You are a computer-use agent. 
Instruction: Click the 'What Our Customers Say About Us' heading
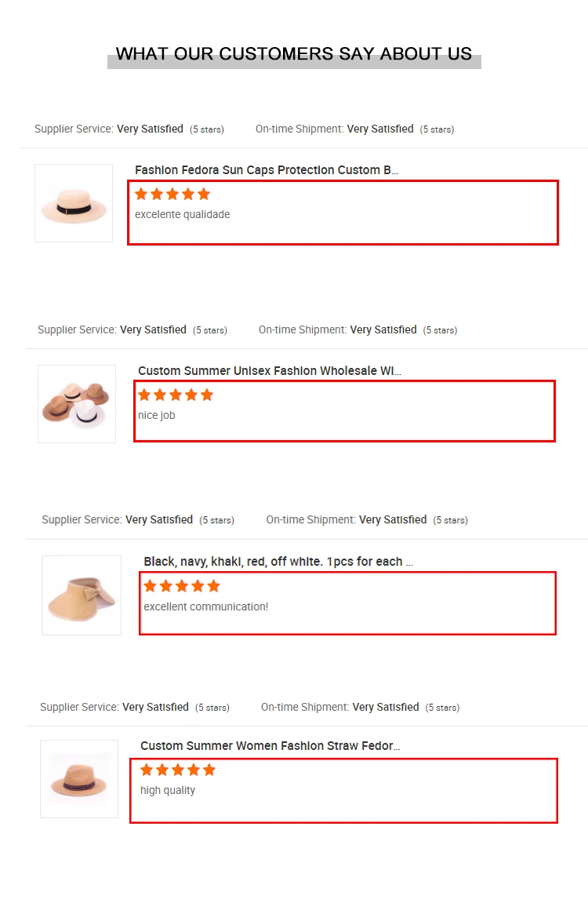click(294, 54)
